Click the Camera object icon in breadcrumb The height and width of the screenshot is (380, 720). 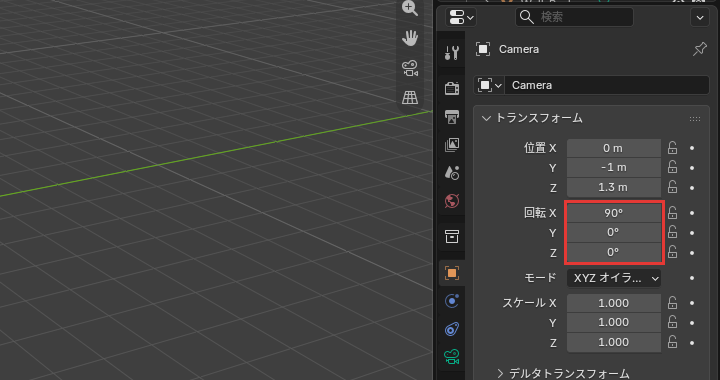(483, 49)
